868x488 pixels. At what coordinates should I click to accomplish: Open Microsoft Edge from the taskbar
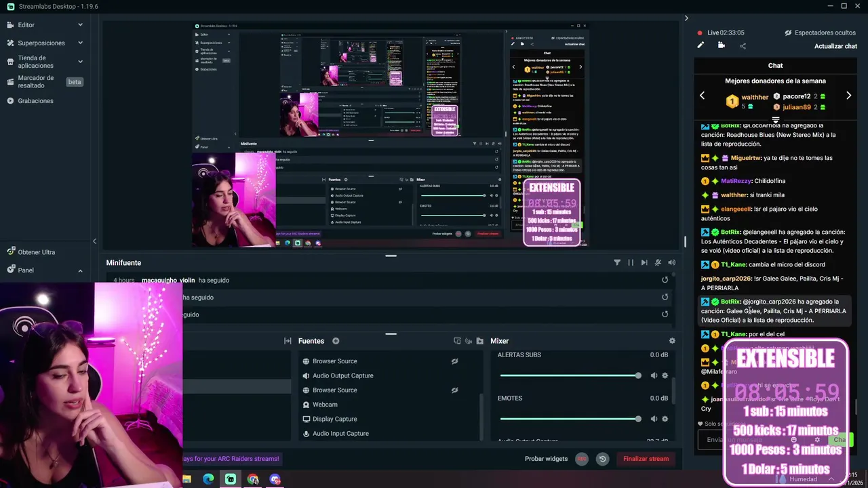[x=208, y=479]
